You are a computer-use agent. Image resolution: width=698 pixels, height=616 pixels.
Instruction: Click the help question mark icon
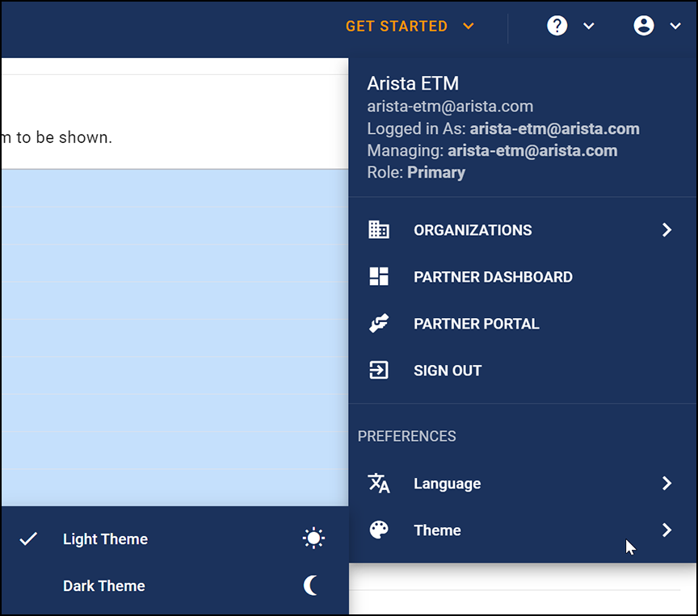[x=557, y=25]
